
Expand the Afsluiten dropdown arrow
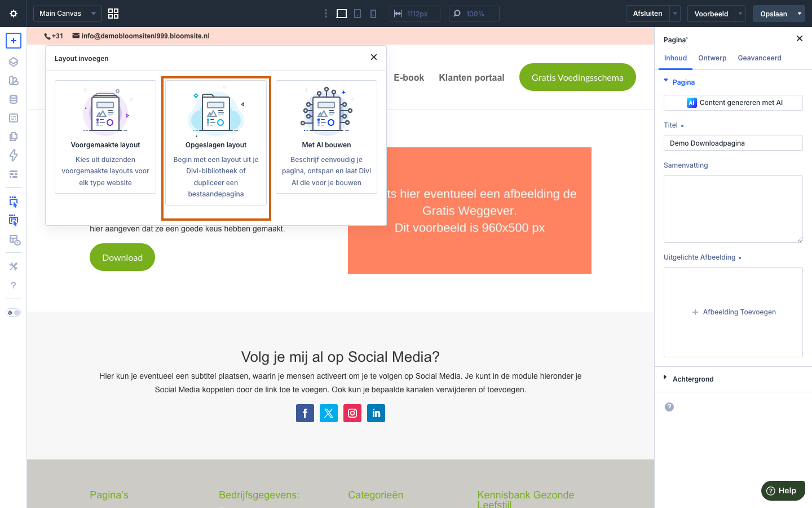tap(675, 14)
